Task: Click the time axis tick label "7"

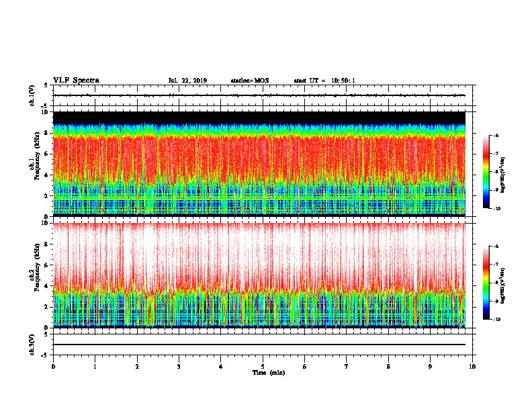Action: [347, 367]
